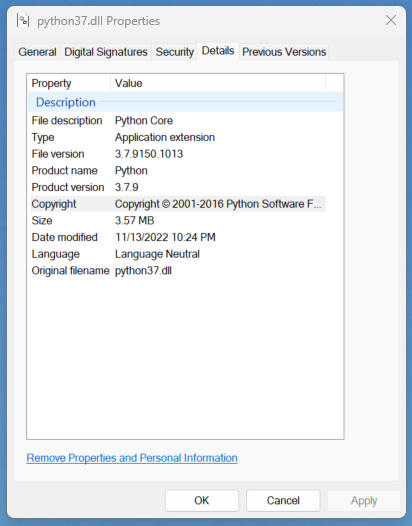
Task: Select the Date modified row
Action: point(178,237)
